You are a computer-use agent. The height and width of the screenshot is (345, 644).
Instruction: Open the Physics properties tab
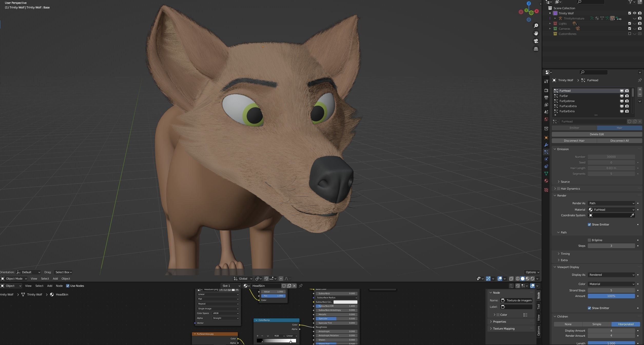point(546,159)
